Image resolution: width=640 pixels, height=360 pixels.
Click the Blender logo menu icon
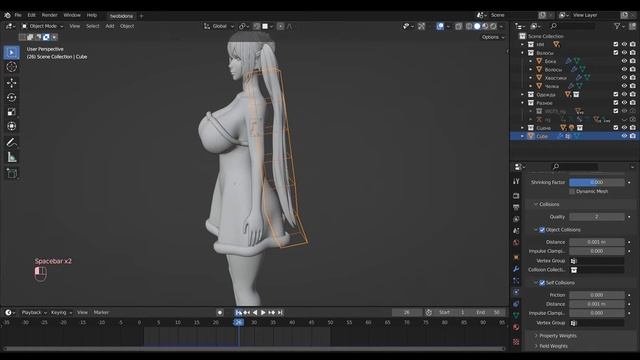(x=7, y=15)
